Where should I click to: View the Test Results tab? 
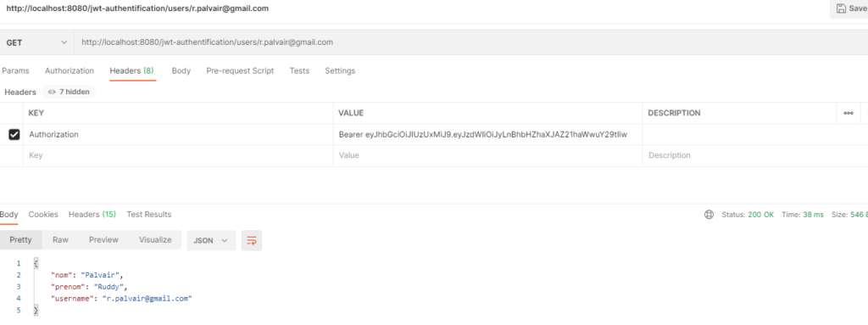149,214
